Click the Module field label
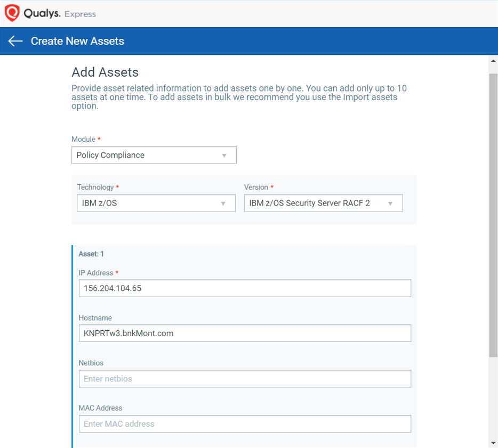 84,139
